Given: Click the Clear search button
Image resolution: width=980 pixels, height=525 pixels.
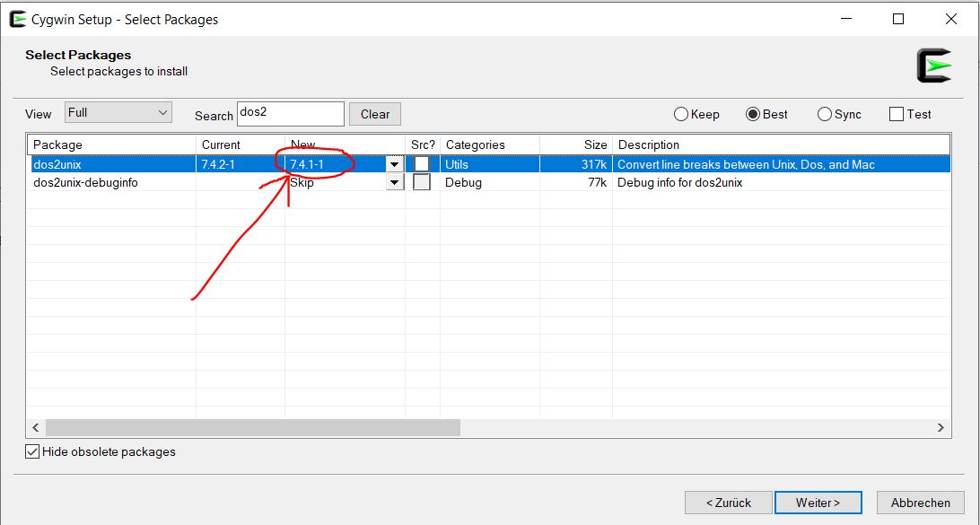Looking at the screenshot, I should pyautogui.click(x=375, y=114).
